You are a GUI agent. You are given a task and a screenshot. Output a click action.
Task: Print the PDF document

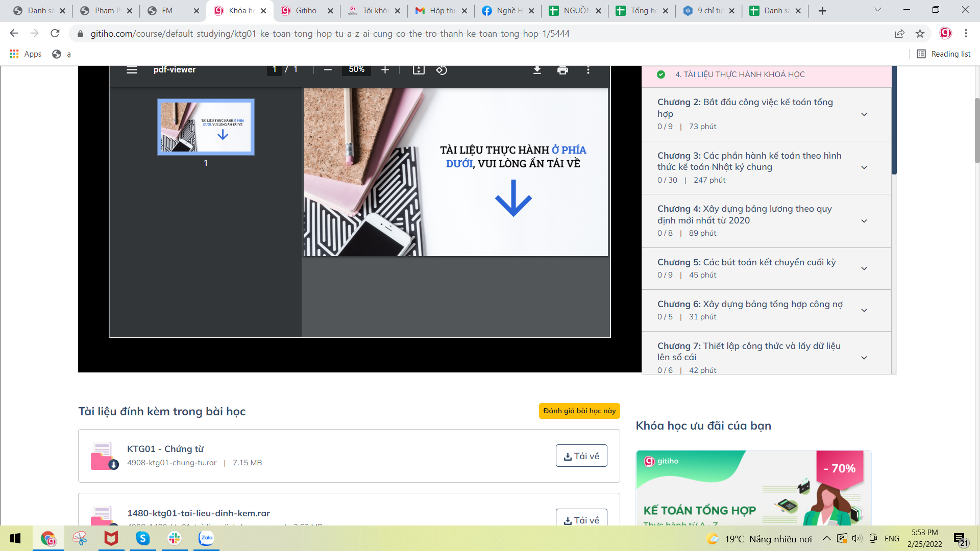pyautogui.click(x=562, y=70)
